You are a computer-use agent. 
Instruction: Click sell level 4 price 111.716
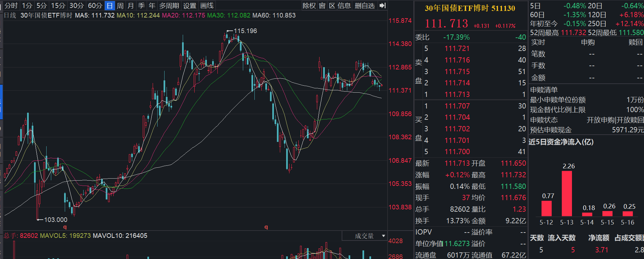[x=457, y=60]
